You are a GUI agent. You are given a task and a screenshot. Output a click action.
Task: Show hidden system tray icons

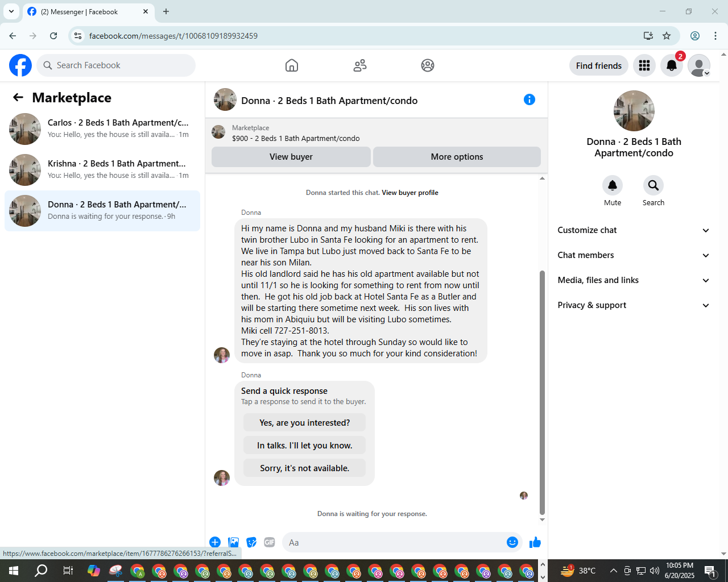point(613,571)
